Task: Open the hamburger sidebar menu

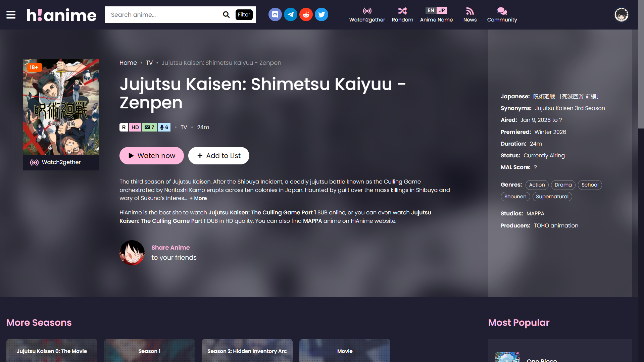Action: [11, 15]
